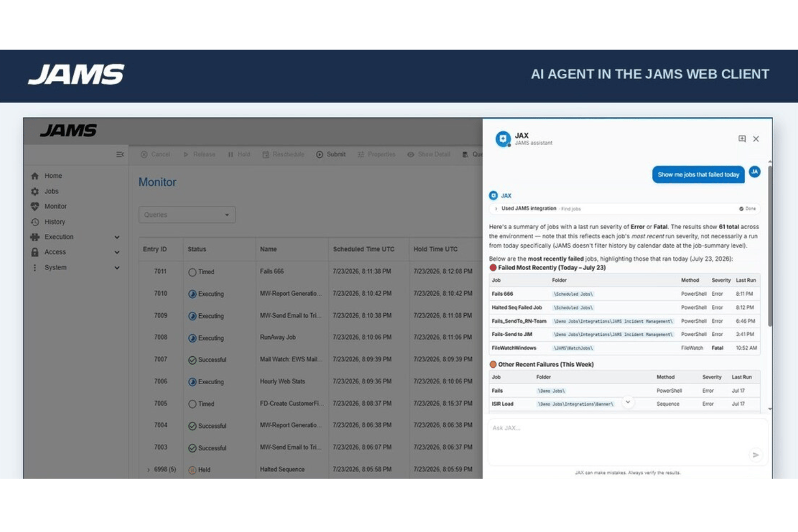Click Executing status icon for entry 7010
Screen dimensions: 798x532
tap(192, 294)
